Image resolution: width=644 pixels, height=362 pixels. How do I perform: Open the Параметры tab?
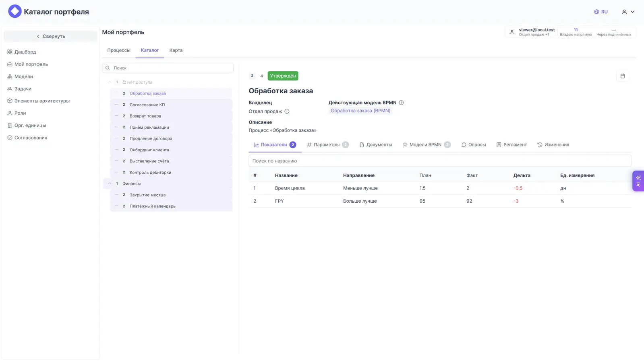coord(327,145)
